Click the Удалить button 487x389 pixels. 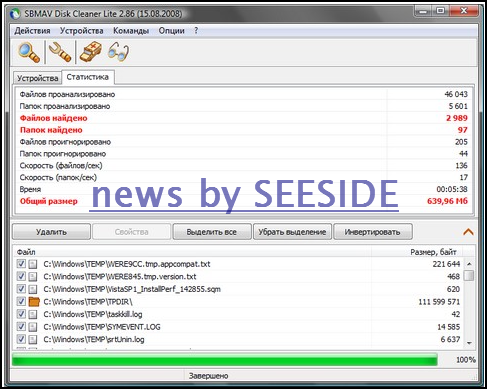point(51,232)
